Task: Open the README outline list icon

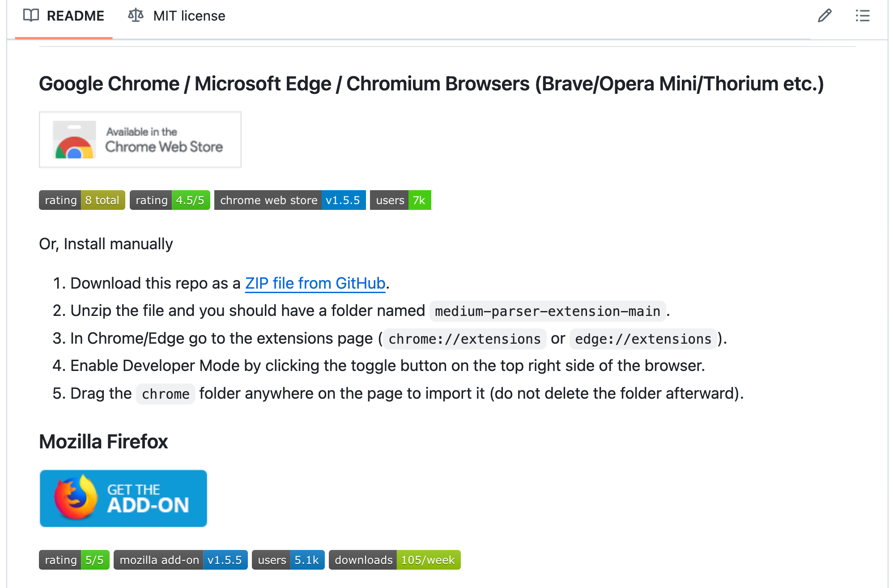Action: click(x=863, y=16)
